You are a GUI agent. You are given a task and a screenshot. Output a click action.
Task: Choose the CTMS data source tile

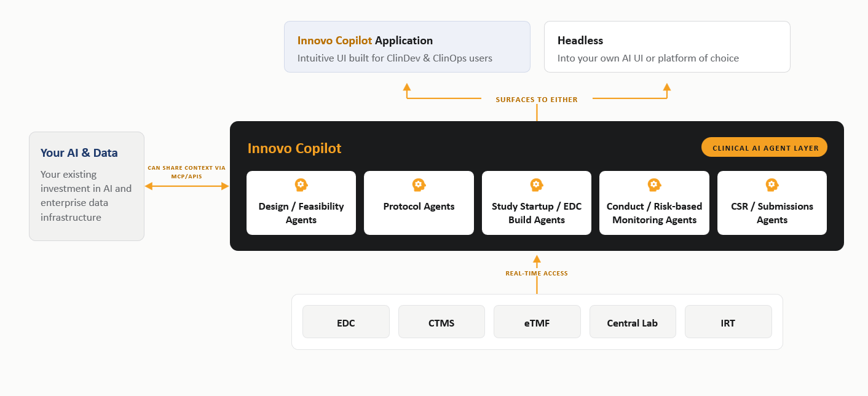[x=441, y=322]
